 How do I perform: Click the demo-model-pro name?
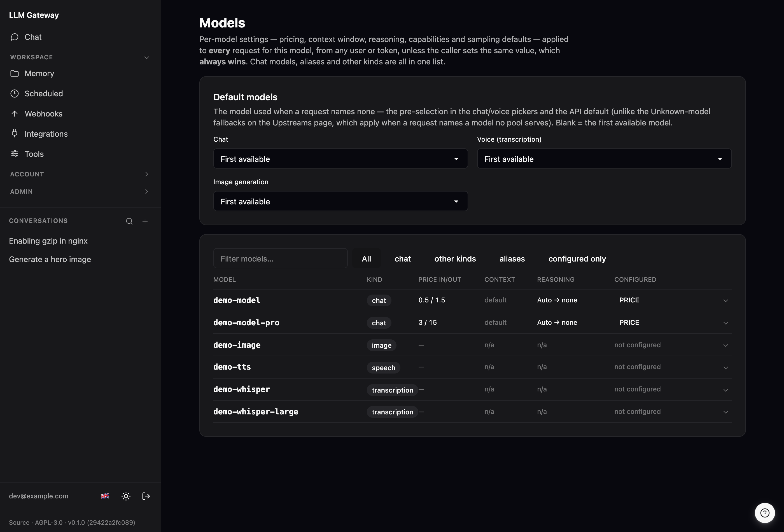tap(246, 323)
